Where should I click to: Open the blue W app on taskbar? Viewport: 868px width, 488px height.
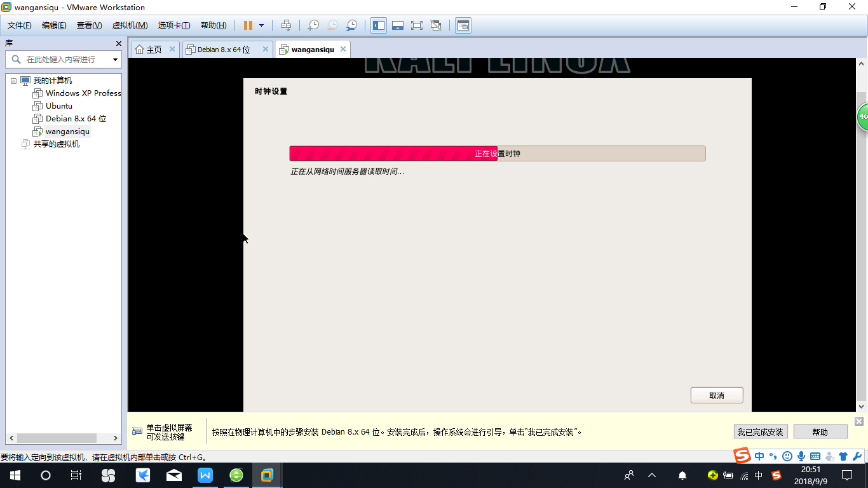click(205, 475)
